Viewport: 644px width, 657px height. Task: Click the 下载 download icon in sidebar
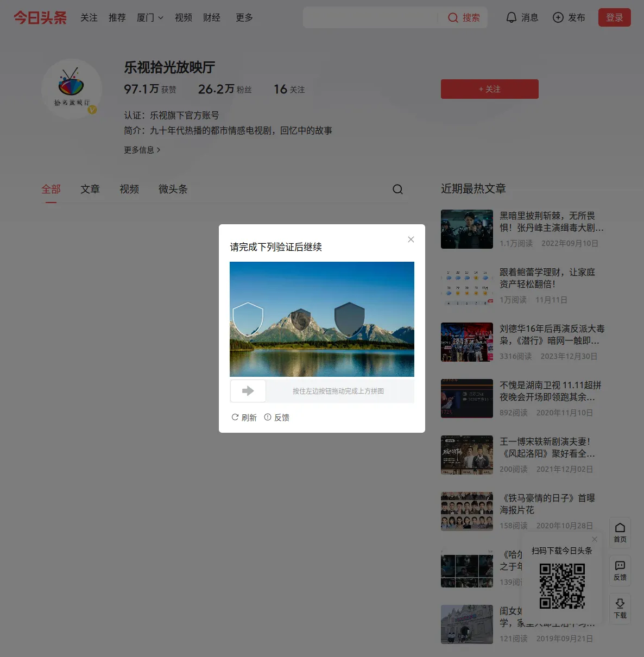pos(620,603)
